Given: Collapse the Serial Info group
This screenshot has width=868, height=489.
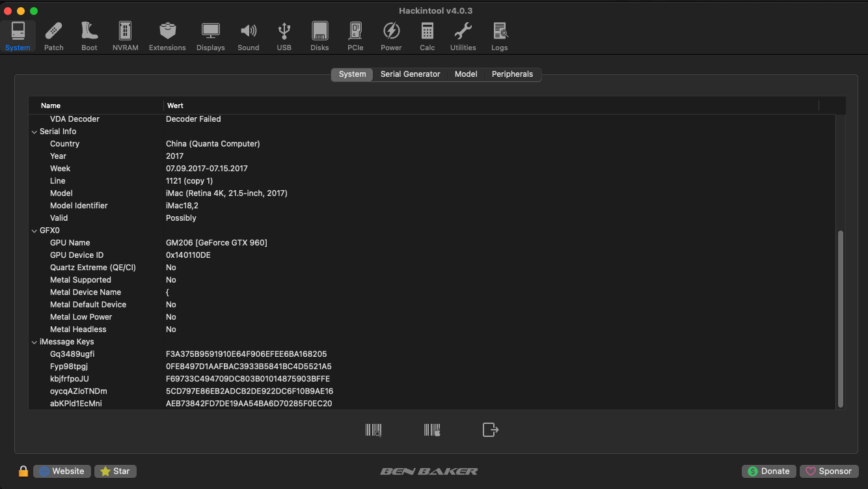Looking at the screenshot, I should [x=34, y=132].
